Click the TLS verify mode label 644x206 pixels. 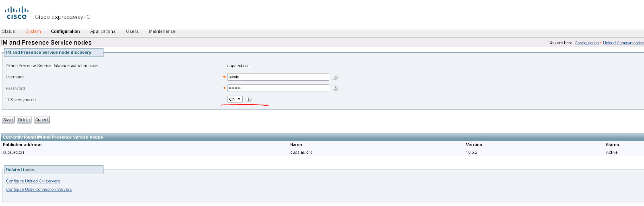point(21,100)
